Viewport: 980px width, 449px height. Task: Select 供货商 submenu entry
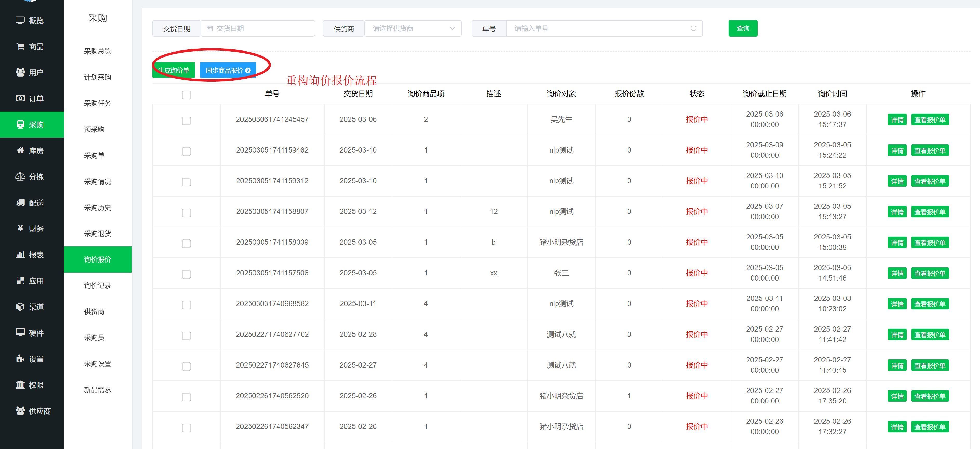94,312
